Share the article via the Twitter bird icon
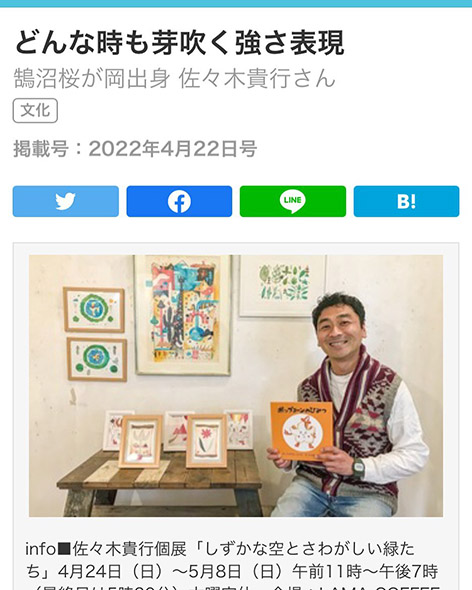472x590 pixels. coord(65,201)
